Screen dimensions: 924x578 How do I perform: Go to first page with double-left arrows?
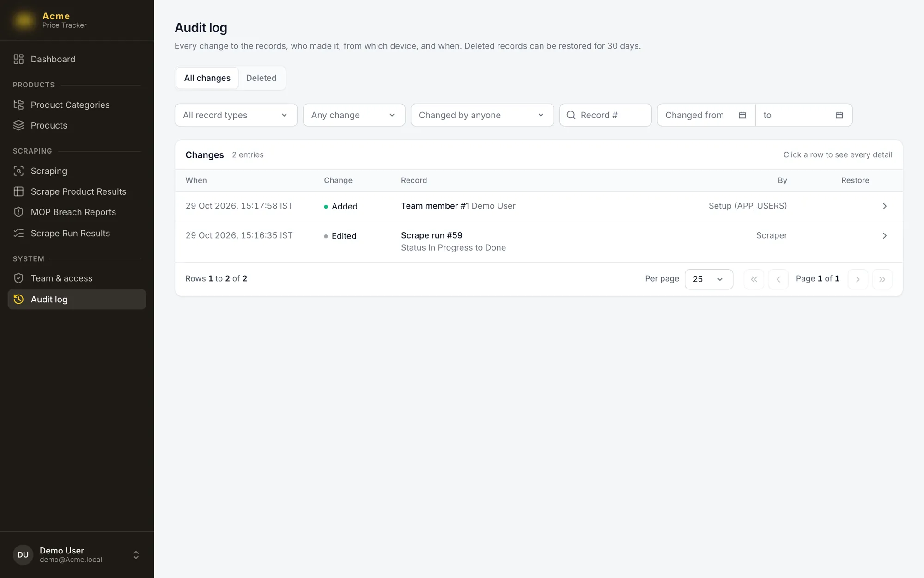point(754,279)
